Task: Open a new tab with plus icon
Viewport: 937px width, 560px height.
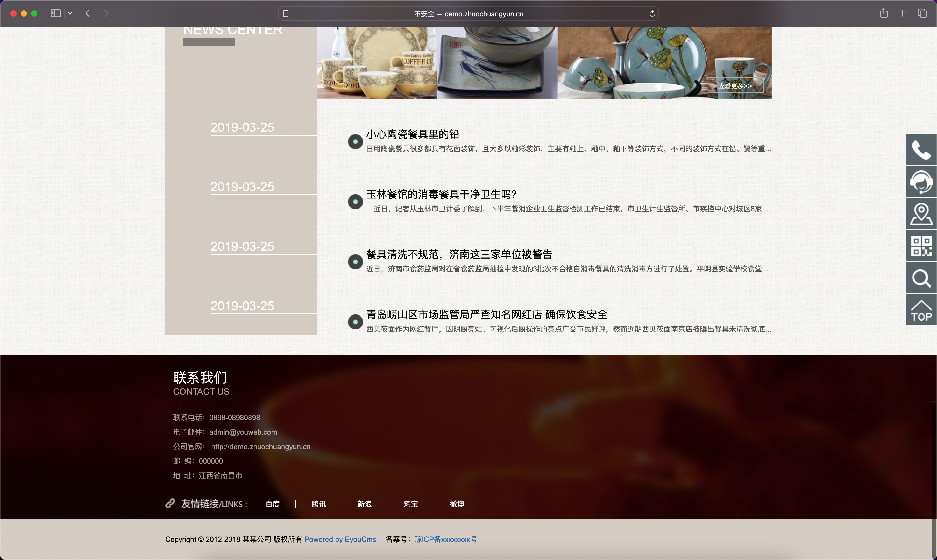Action: tap(903, 13)
